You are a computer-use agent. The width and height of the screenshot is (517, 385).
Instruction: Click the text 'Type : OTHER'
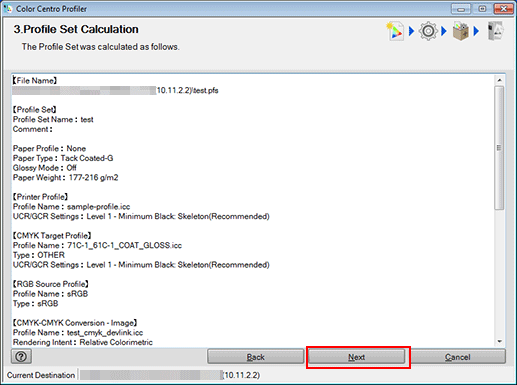39,255
